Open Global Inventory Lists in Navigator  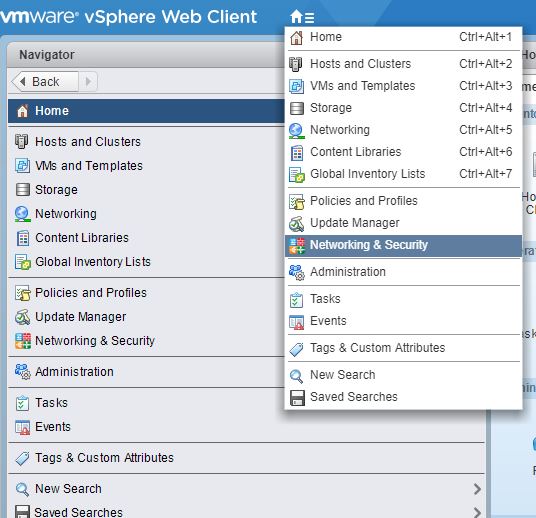146,262
